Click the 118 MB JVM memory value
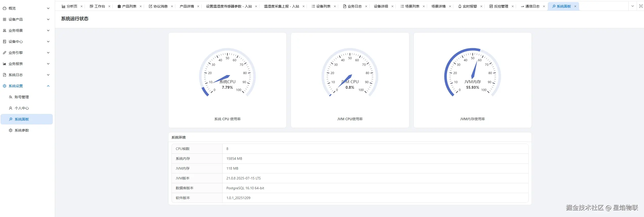Viewport: 644px width, 217px height. tap(232, 168)
